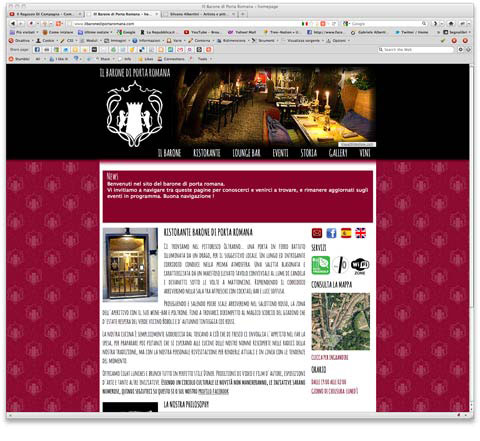This screenshot has height=441, width=480.
Task: Click the Clicca per ingrandire link
Action: 329,357
